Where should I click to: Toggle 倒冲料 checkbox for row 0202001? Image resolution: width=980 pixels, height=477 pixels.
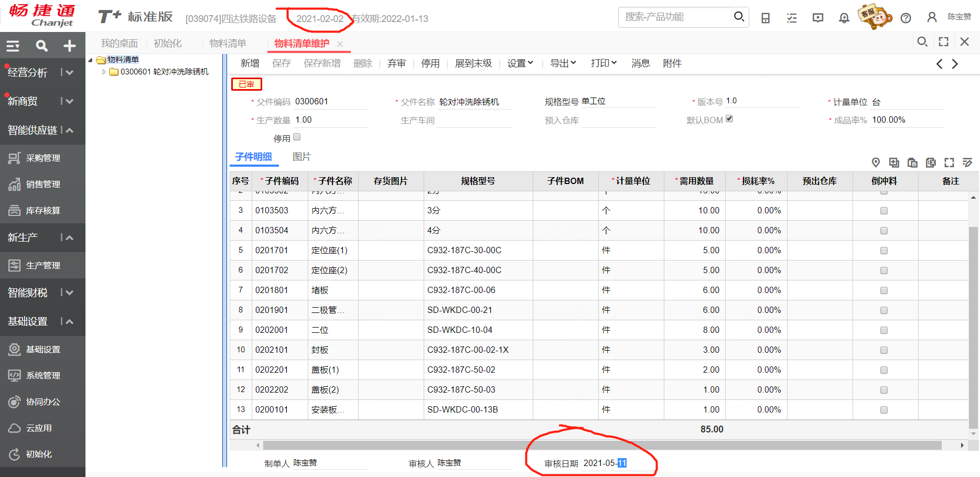point(884,330)
